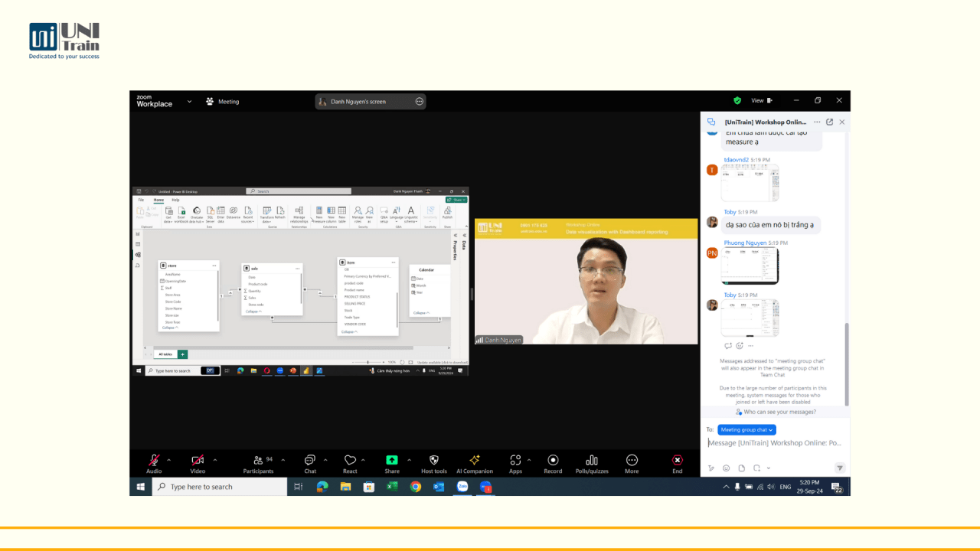Screen dimensions: 980x551
Task: Close the chat panel
Action: [842, 122]
